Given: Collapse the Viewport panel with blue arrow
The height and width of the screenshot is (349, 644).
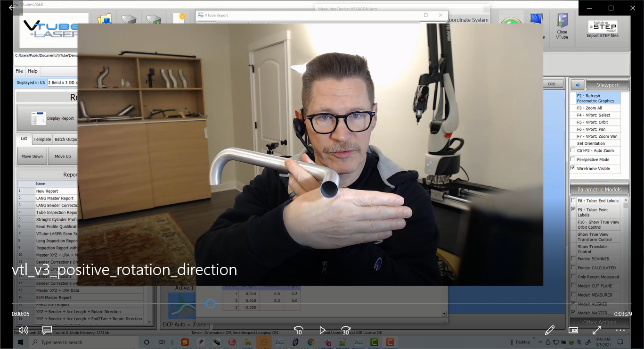Looking at the screenshot, I should (x=578, y=85).
